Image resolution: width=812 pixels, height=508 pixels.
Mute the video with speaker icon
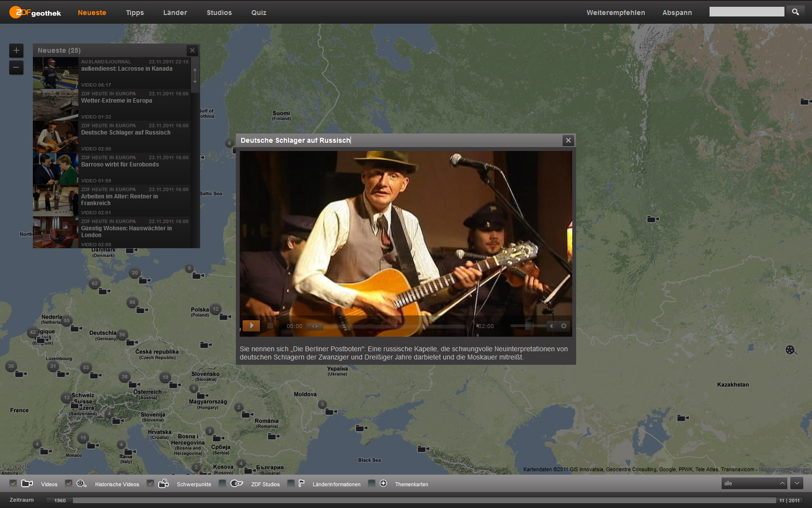(x=552, y=326)
